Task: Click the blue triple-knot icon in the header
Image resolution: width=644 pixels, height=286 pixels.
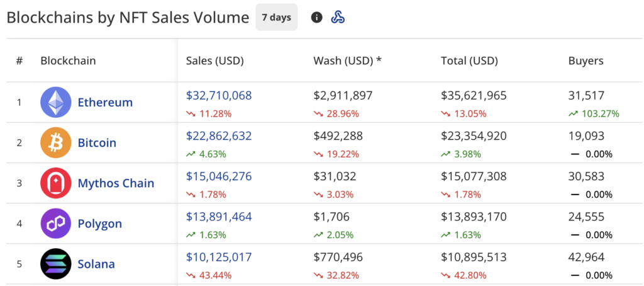Action: point(338,18)
